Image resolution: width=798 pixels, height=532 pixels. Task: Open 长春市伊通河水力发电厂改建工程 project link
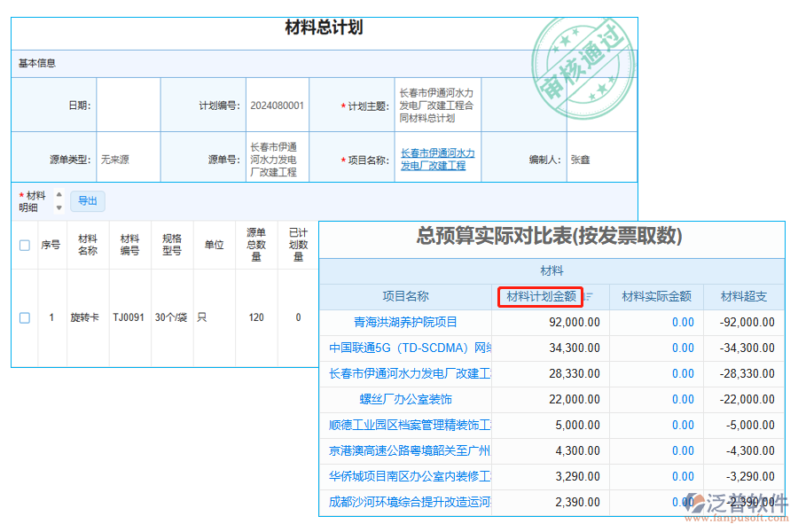click(436, 159)
